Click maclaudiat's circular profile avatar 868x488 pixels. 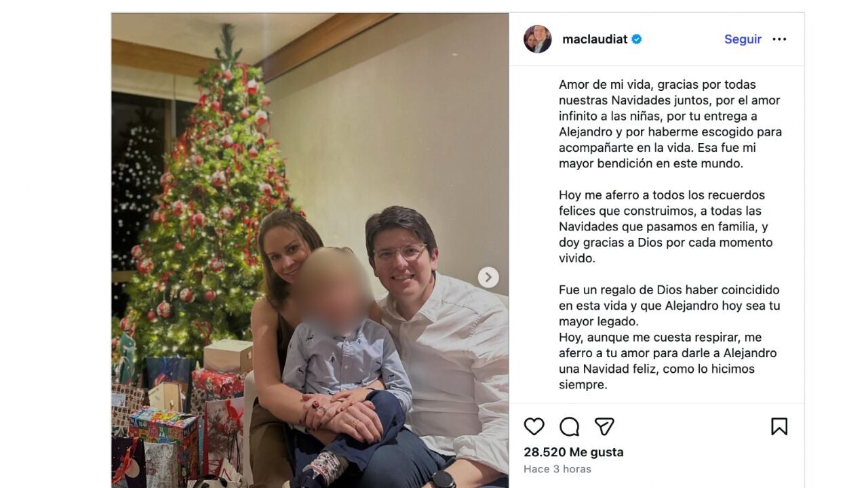tap(538, 39)
